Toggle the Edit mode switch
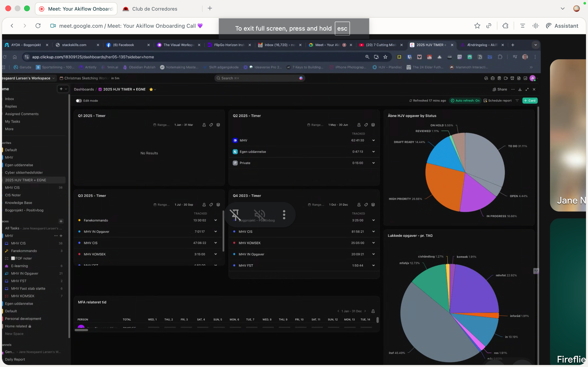The width and height of the screenshot is (588, 367). coord(79,101)
